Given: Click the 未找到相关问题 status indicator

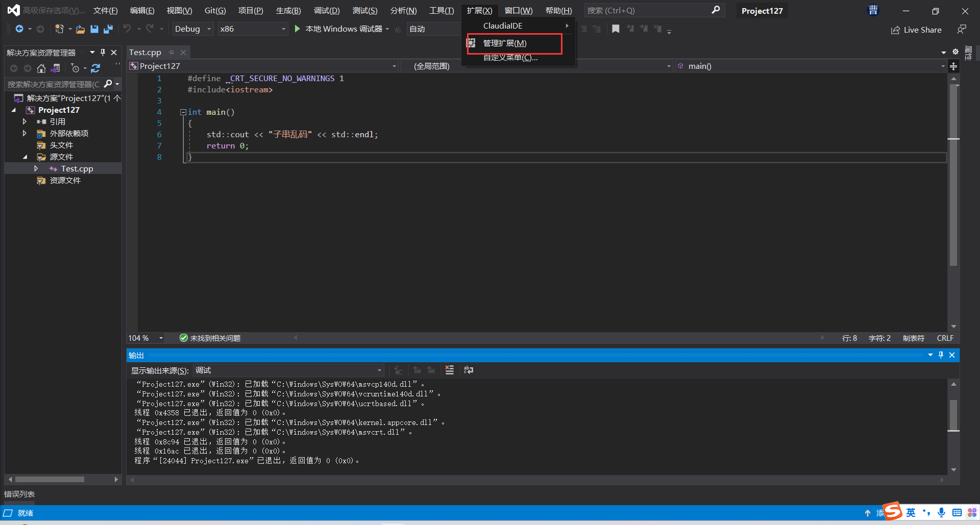Looking at the screenshot, I should (x=210, y=338).
